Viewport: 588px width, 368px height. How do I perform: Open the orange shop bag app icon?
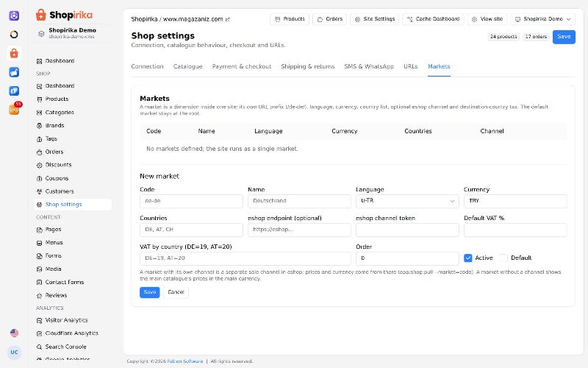(14, 53)
